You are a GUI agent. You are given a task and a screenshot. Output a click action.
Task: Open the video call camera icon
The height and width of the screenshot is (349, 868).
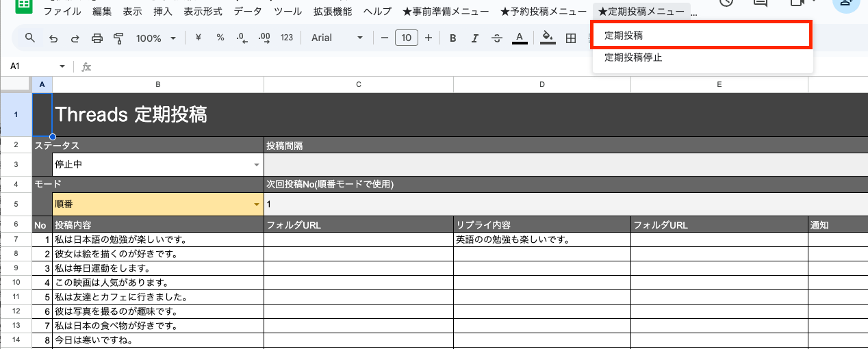pyautogui.click(x=797, y=3)
